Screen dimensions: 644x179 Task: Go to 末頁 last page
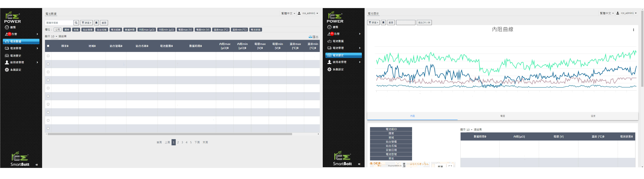click(205, 142)
